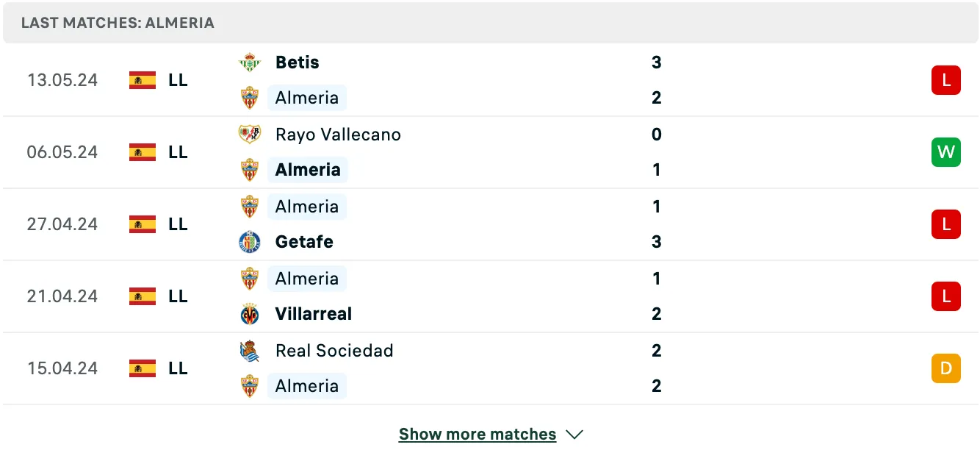Open the Betis team name link
Image resolution: width=980 pixels, height=475 pixels.
point(298,63)
